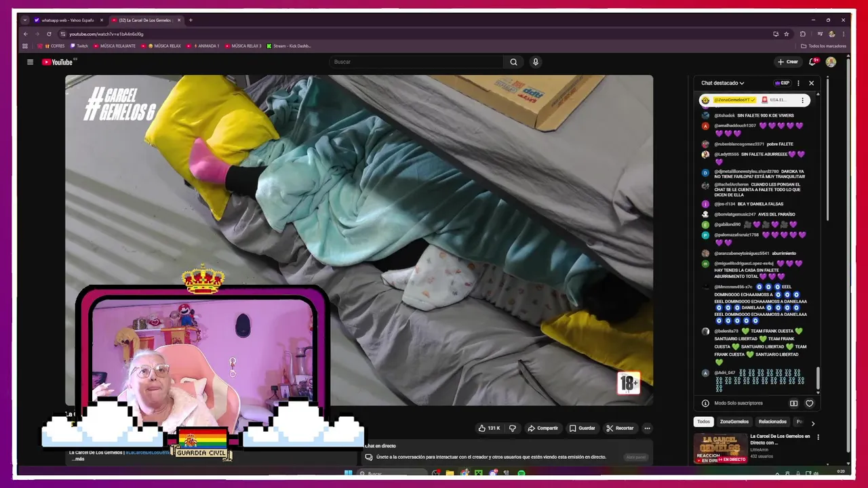Open Todos los marcadores folder
The width and height of the screenshot is (868, 488).
(x=824, y=46)
